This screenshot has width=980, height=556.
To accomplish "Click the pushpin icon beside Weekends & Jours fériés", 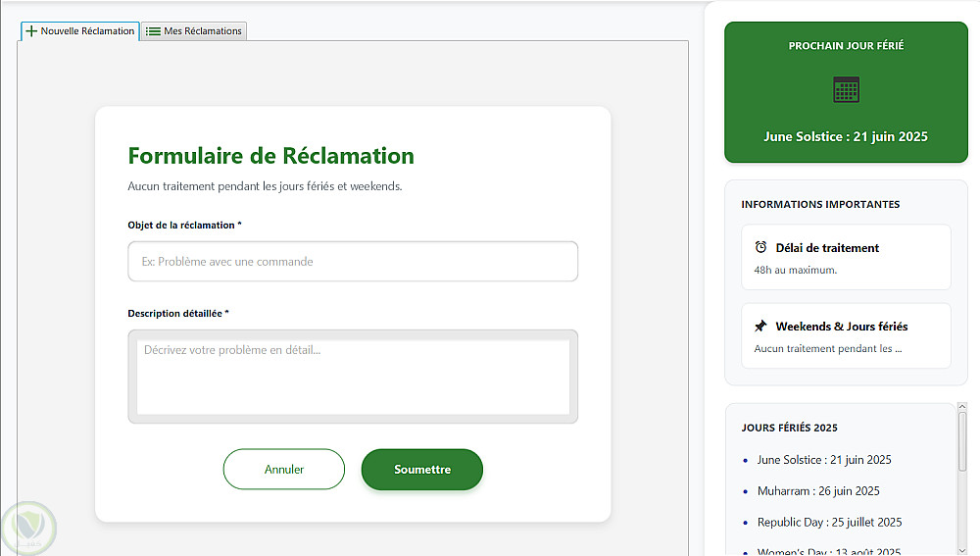I will tap(760, 326).
